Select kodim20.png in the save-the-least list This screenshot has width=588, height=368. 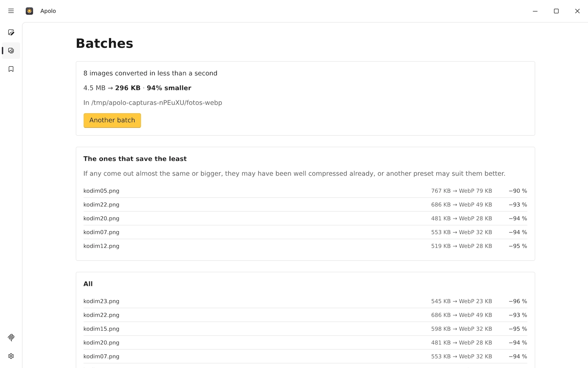pyautogui.click(x=102, y=218)
